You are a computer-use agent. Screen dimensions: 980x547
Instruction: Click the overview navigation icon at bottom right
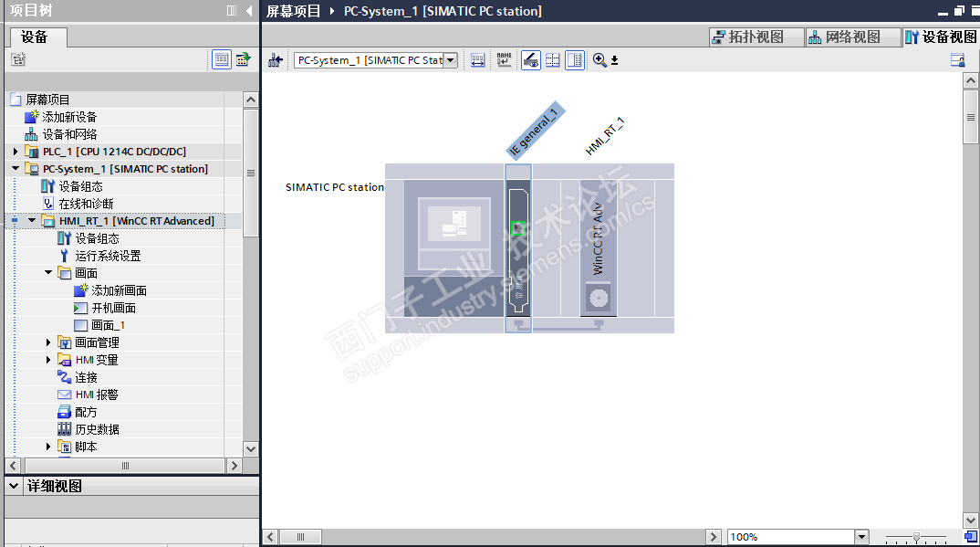point(970,536)
